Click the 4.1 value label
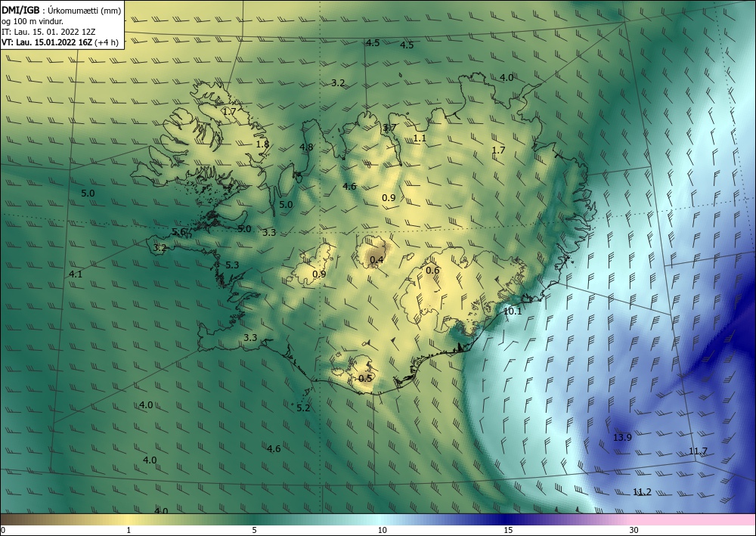 [x=75, y=274]
